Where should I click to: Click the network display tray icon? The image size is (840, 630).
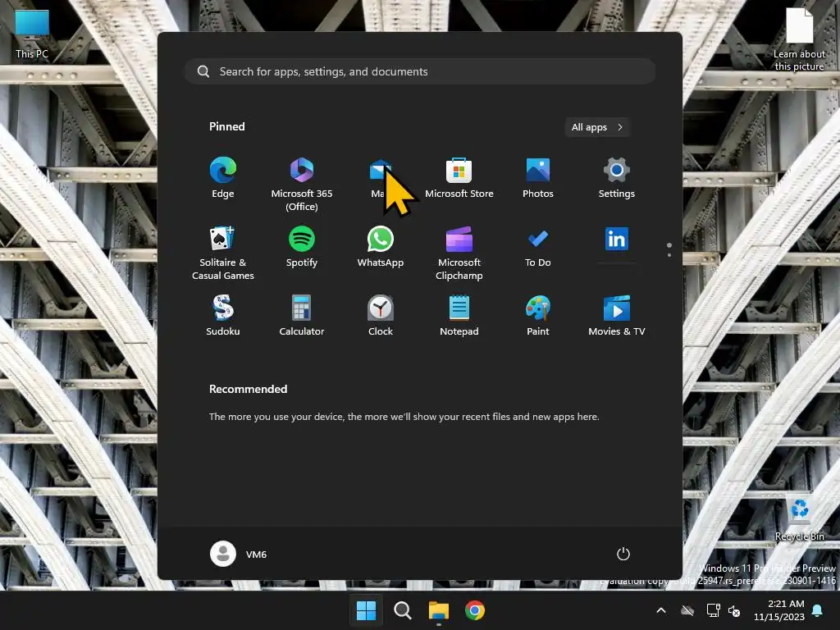(713, 610)
